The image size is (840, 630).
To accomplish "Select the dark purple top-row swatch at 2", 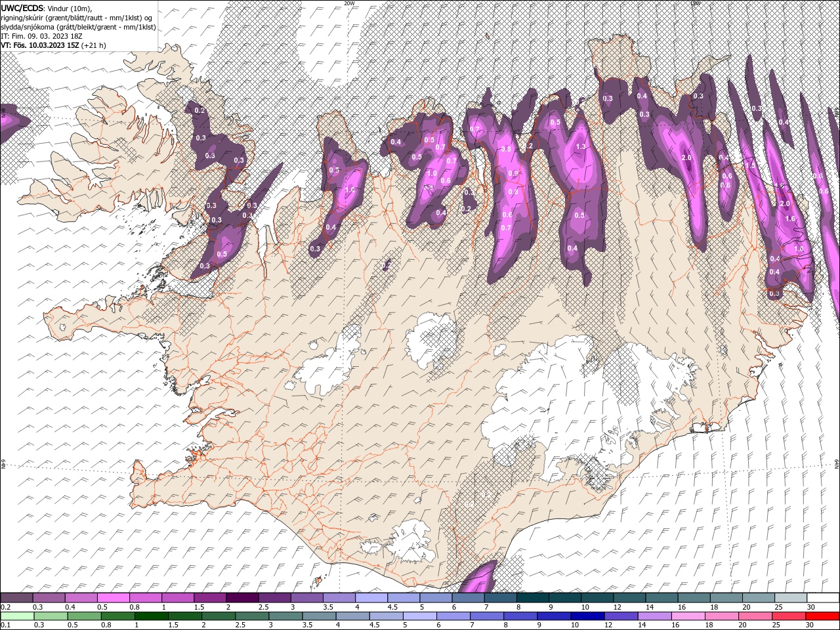I will click(242, 598).
